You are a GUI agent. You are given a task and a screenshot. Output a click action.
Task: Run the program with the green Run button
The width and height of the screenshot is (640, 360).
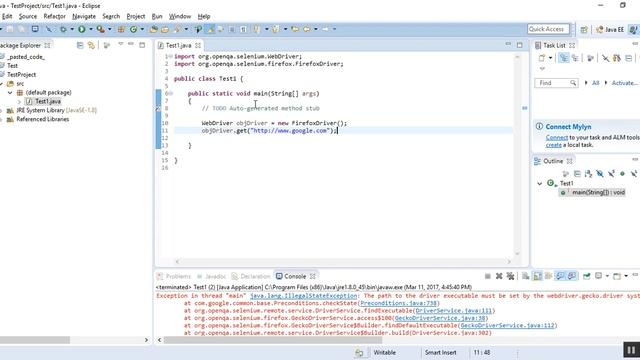(x=82, y=29)
